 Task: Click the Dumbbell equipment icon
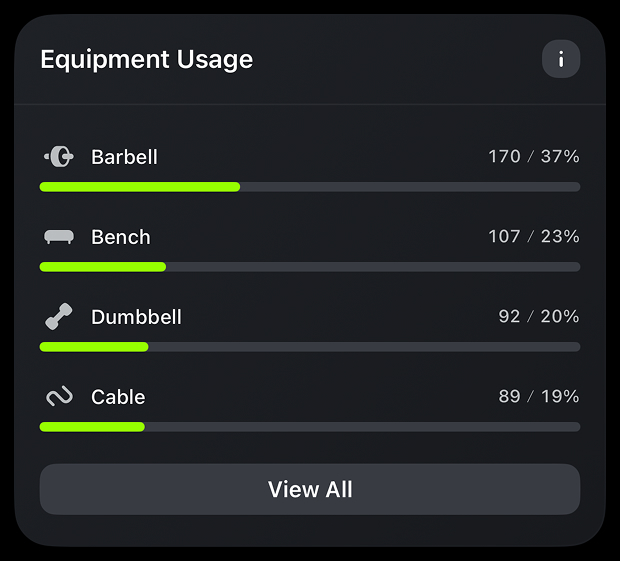(x=59, y=317)
